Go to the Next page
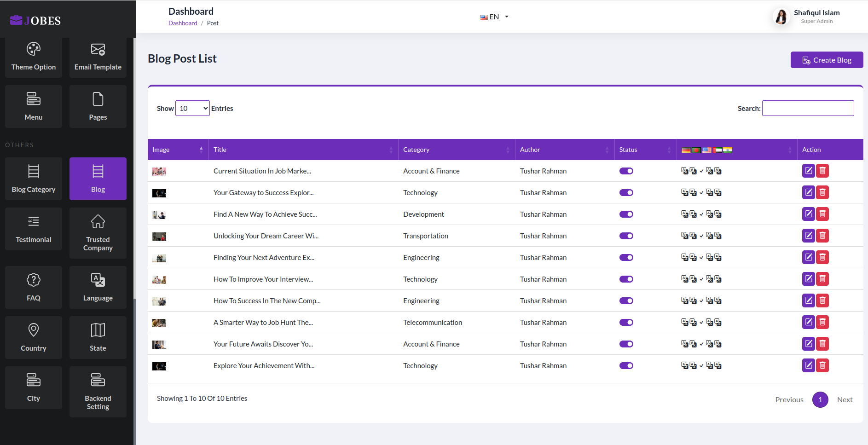The width and height of the screenshot is (868, 445). pyautogui.click(x=845, y=399)
